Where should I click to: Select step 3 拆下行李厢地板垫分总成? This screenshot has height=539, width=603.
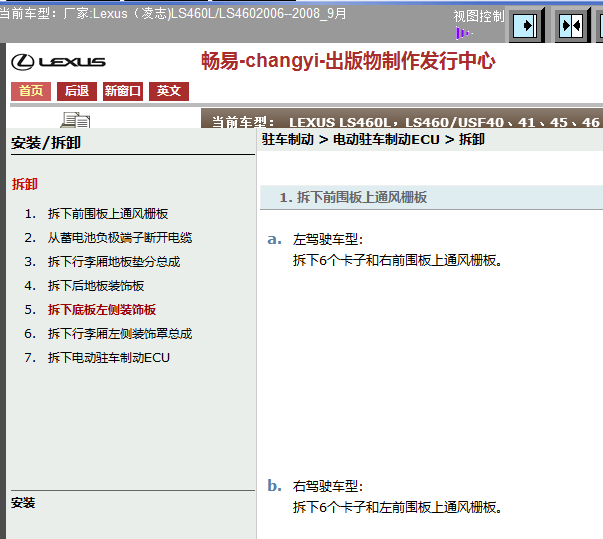pos(114,262)
